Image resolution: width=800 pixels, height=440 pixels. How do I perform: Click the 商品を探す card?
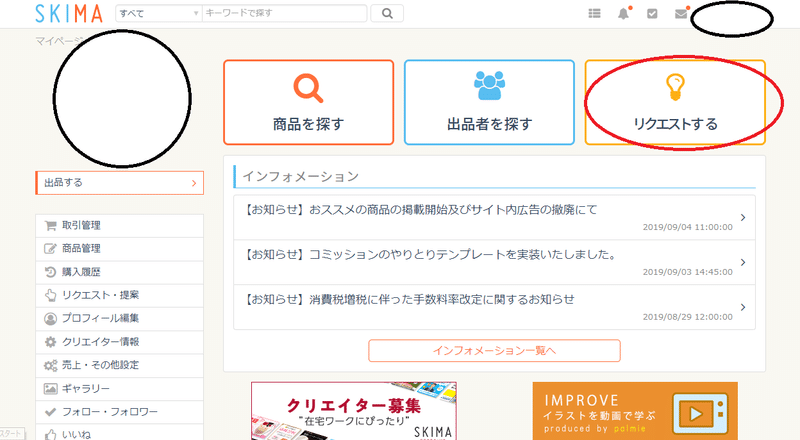coord(309,103)
